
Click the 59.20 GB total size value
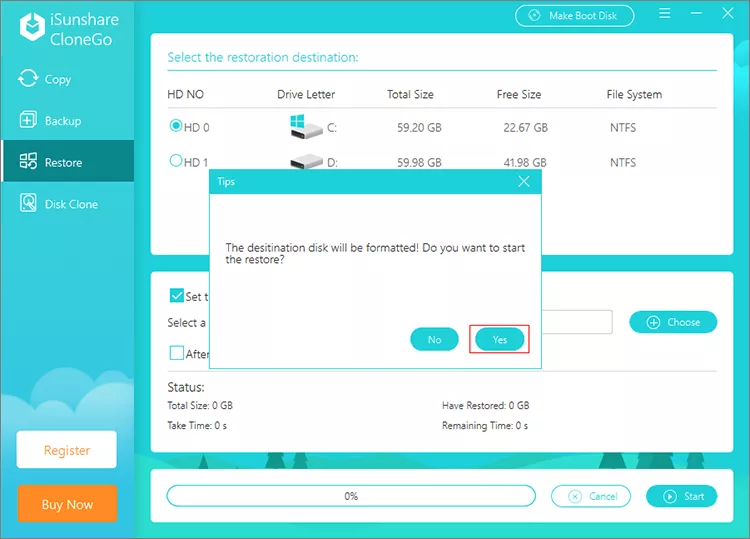coord(419,128)
